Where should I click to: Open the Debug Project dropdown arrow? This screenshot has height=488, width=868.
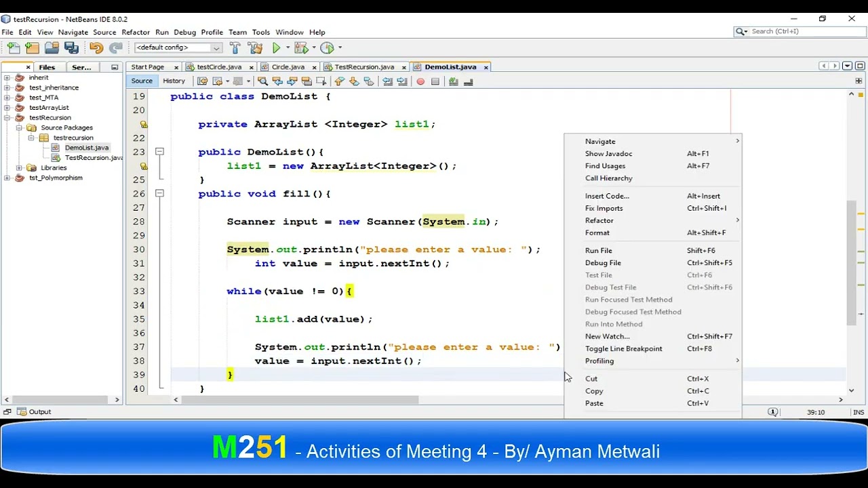click(313, 47)
